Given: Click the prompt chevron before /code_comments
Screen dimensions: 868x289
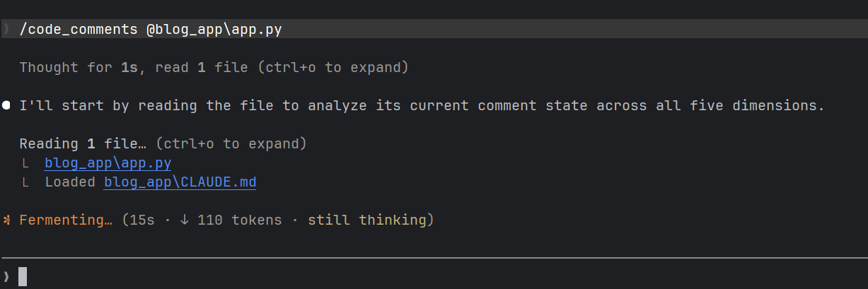Looking at the screenshot, I should 6,29.
